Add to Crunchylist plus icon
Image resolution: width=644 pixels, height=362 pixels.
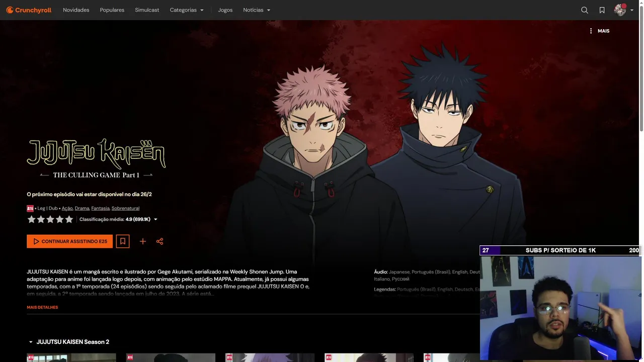tap(143, 241)
